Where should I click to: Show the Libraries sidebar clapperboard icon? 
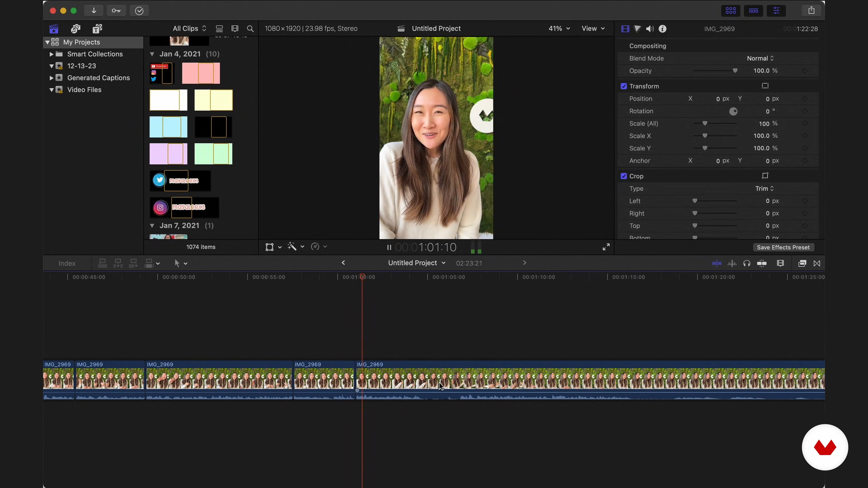54,29
